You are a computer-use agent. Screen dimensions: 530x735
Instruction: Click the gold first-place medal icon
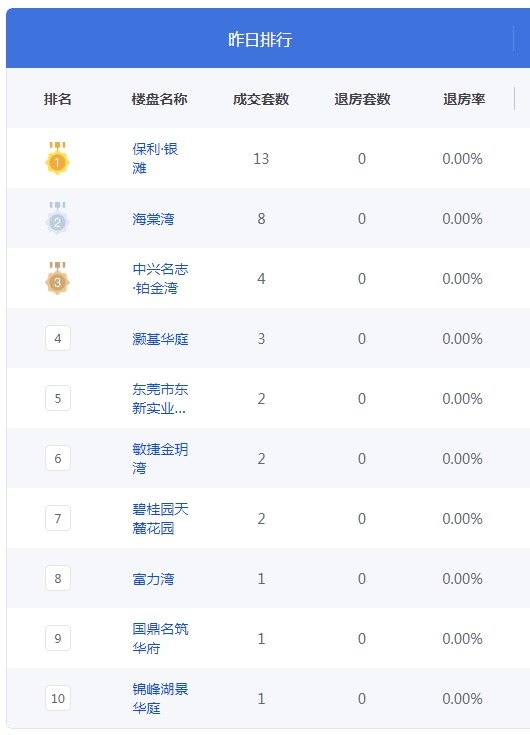click(x=57, y=158)
